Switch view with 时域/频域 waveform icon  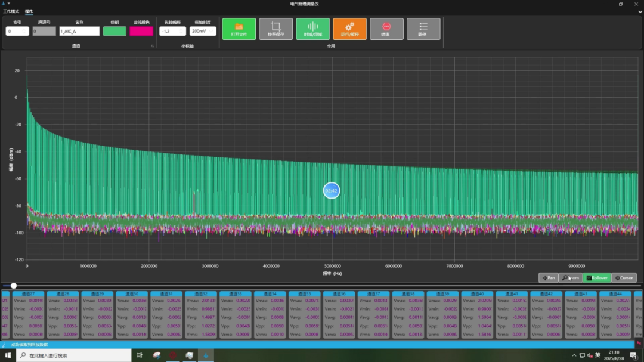click(312, 26)
